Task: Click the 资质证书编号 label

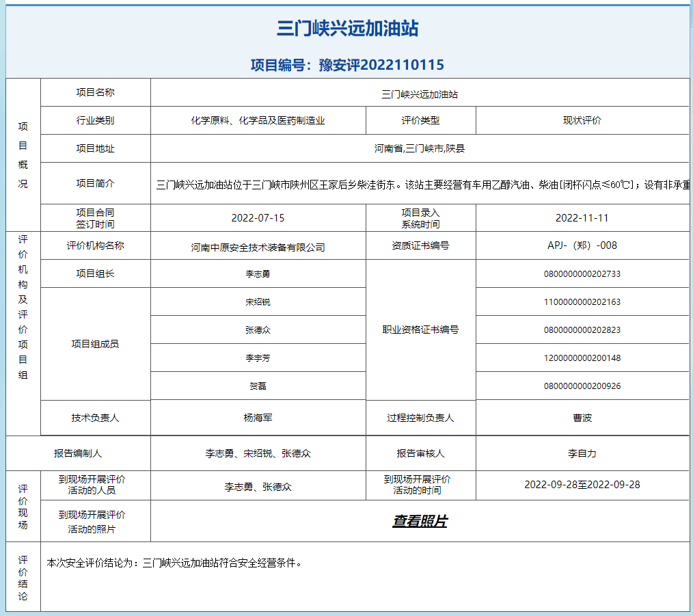Action: tap(421, 245)
